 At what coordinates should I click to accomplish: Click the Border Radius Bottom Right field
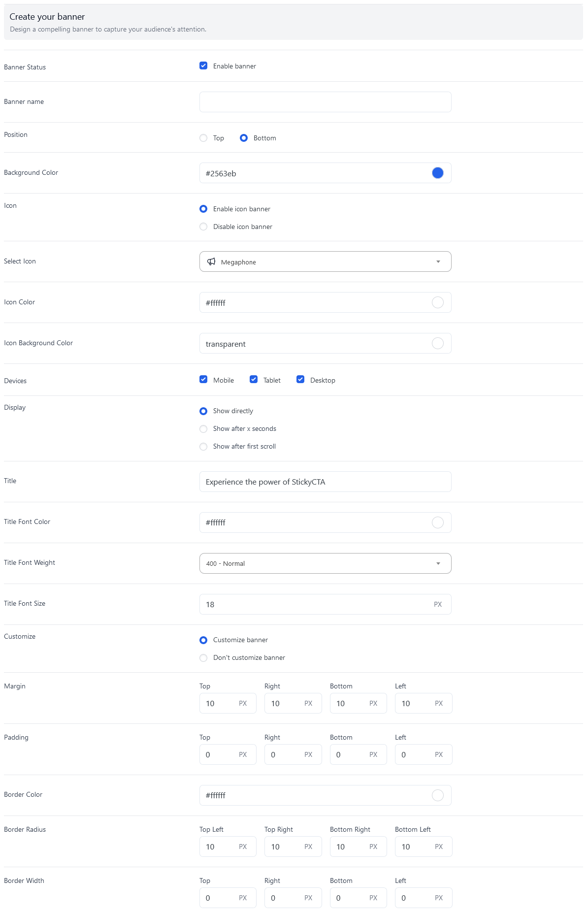coord(359,847)
